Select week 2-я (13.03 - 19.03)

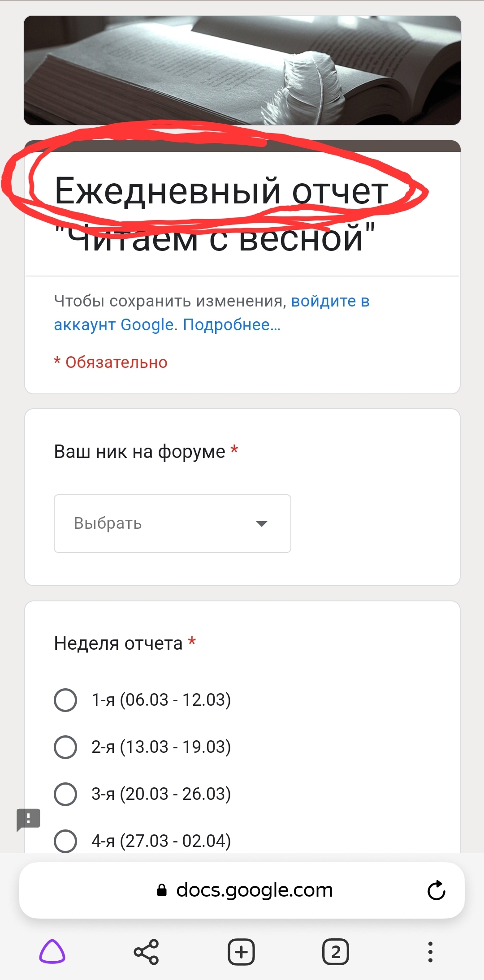click(x=65, y=747)
